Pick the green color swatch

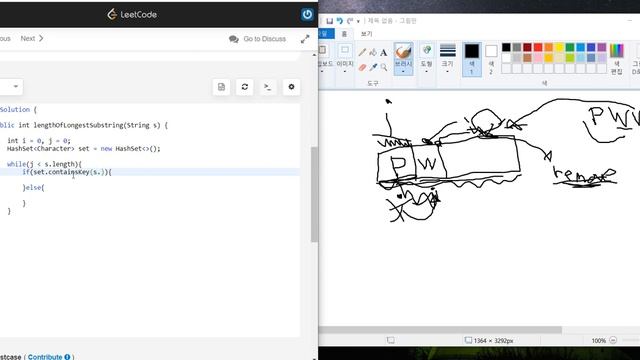click(x=570, y=47)
